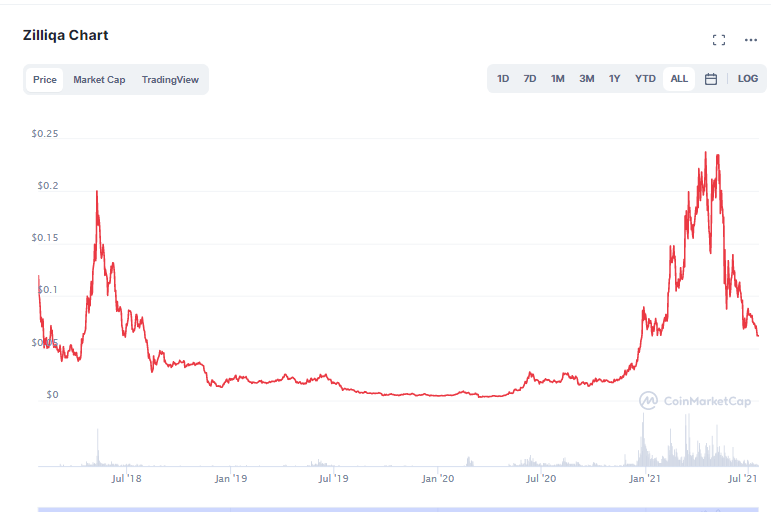Image resolution: width=771 pixels, height=512 pixels.
Task: Select the ALL time range
Action: pos(679,79)
